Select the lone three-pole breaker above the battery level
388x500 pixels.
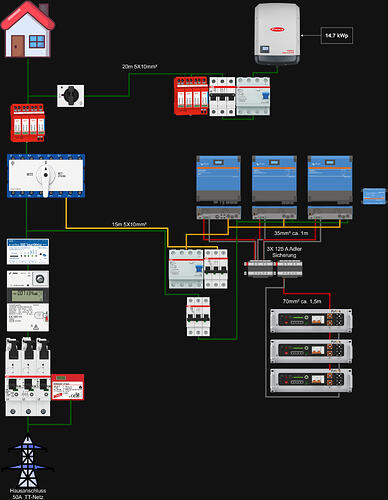coord(198,317)
